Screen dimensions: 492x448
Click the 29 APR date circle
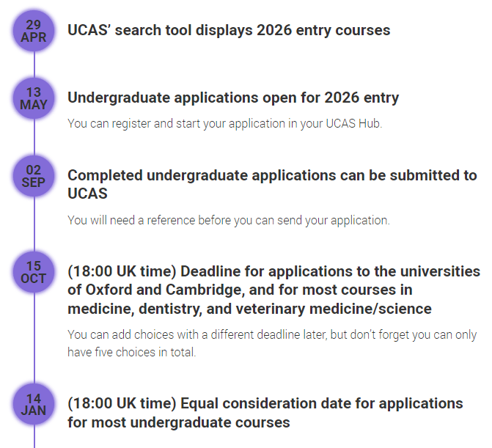[x=34, y=31]
